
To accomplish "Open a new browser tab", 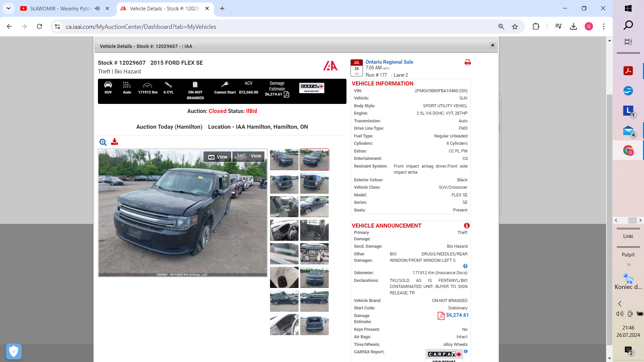I will pyautogui.click(x=222, y=9).
